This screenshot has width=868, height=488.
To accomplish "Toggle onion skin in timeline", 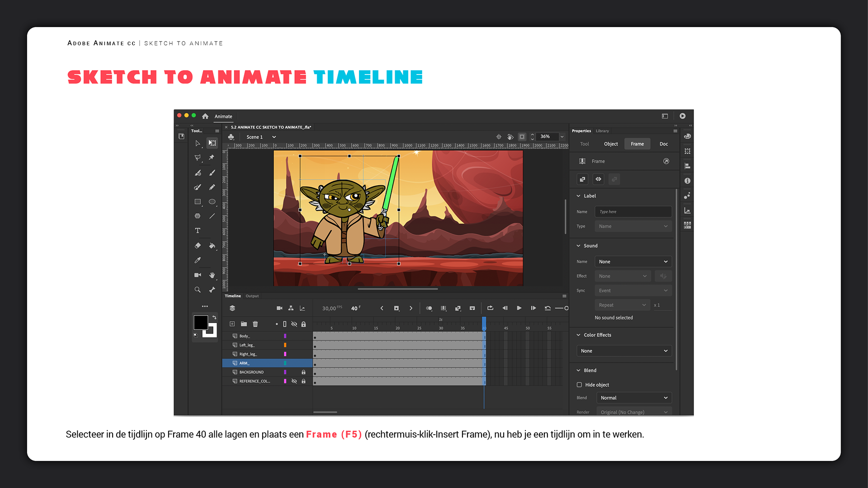I will (429, 308).
